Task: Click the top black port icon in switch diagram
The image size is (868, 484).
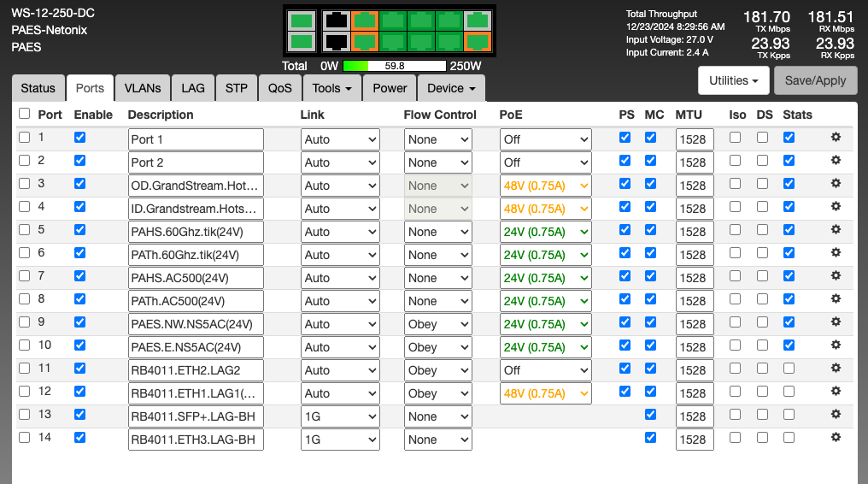Action: coord(337,21)
